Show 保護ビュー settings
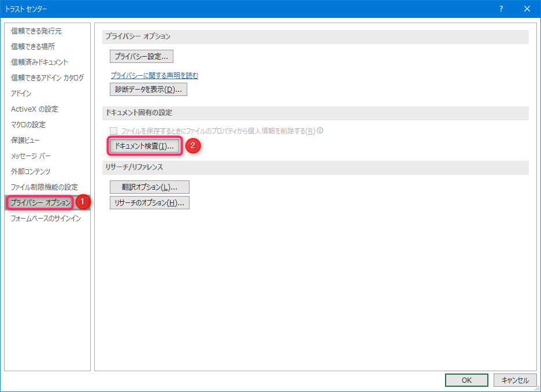This screenshot has width=541, height=392. pos(25,140)
